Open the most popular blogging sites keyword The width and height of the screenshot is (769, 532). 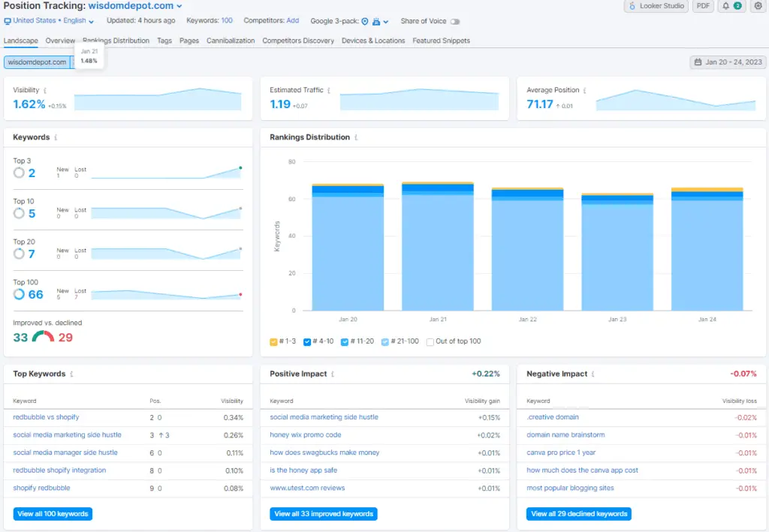(571, 488)
